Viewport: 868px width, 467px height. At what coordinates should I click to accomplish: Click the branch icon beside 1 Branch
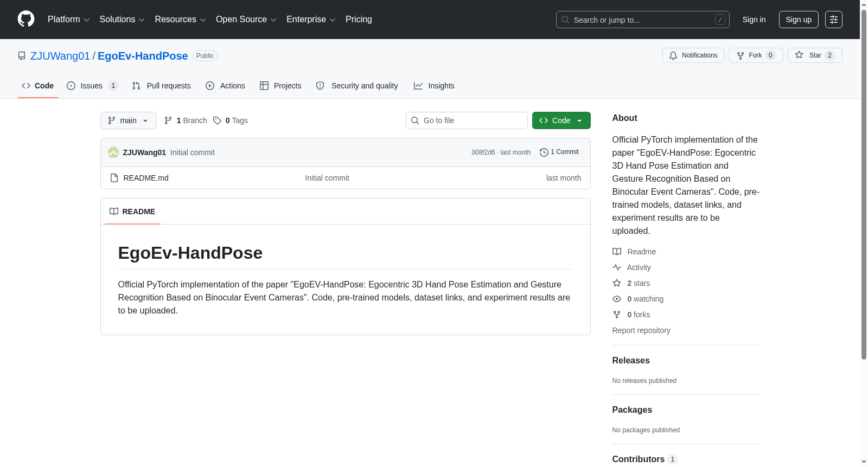tap(168, 120)
